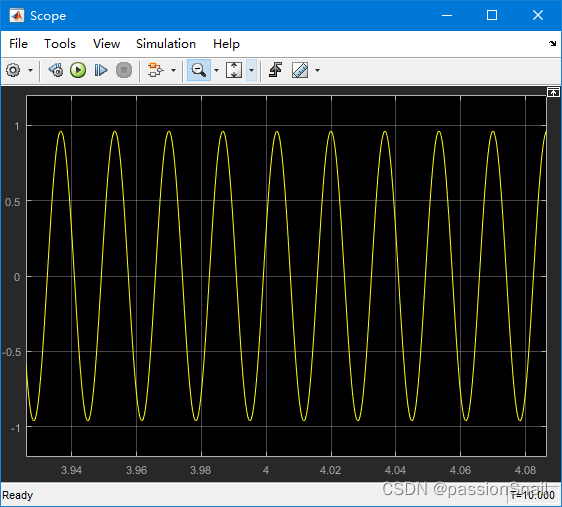Viewport: 562px width, 507px height.
Task: Toggle the Zoom Out magnifier tool
Action: click(x=199, y=70)
